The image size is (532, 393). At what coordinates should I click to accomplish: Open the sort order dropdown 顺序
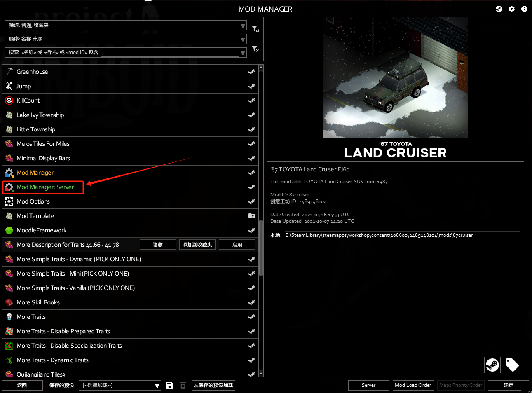tap(126, 39)
